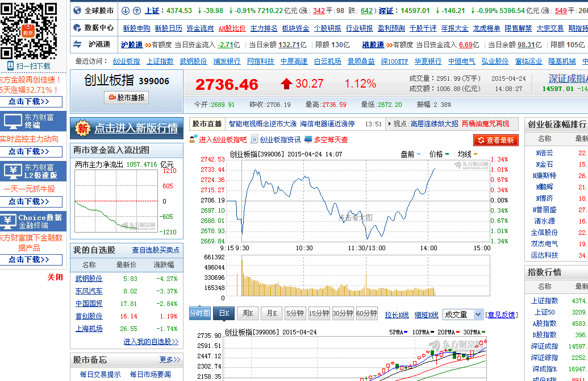This screenshot has width=588, height=381.
Task: Click the orange arrows after 沪股通
Action: [148, 45]
